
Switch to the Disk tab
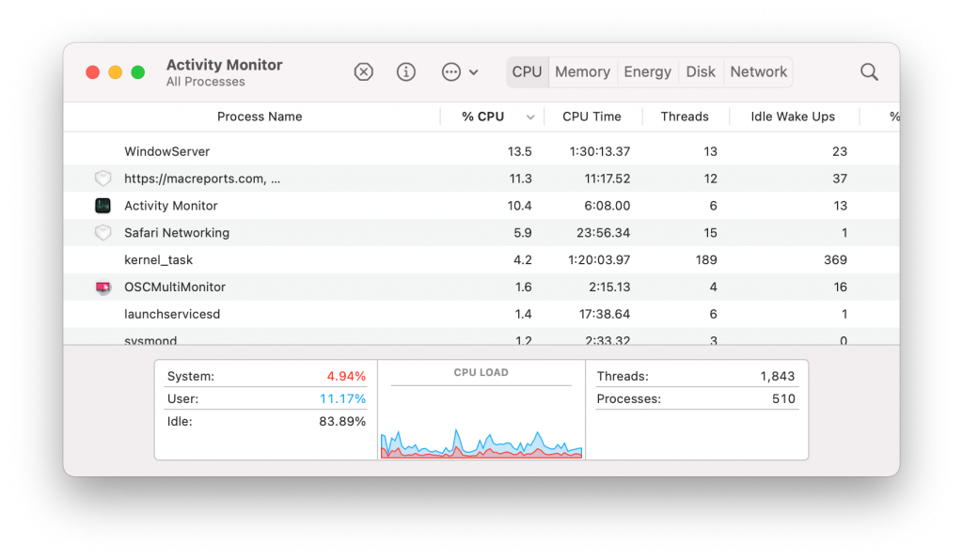click(701, 71)
